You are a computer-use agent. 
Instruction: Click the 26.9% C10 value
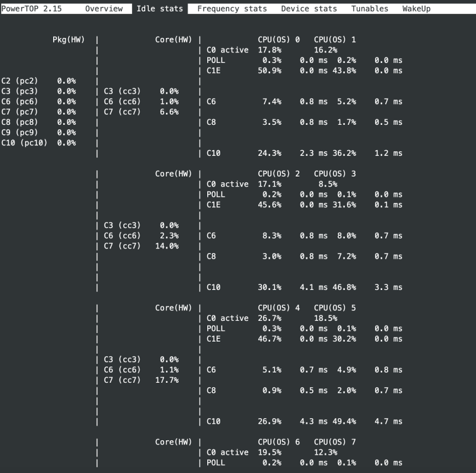pyautogui.click(x=270, y=421)
